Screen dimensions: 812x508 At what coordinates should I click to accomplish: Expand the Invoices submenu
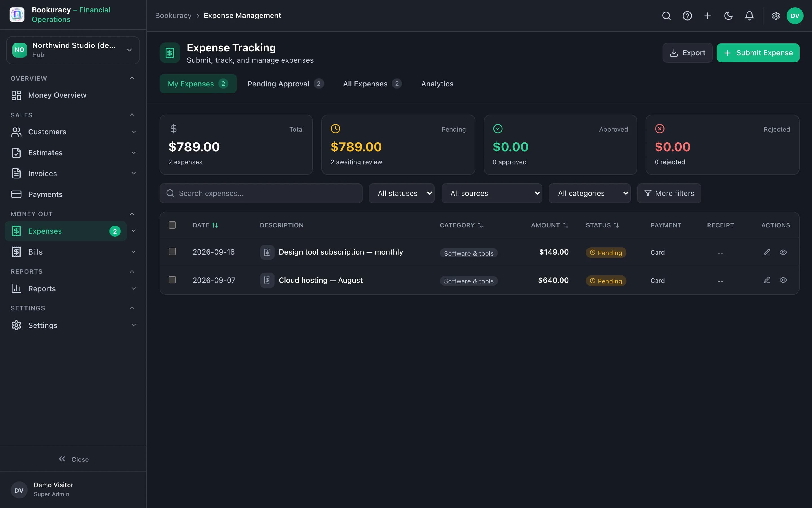pyautogui.click(x=134, y=173)
